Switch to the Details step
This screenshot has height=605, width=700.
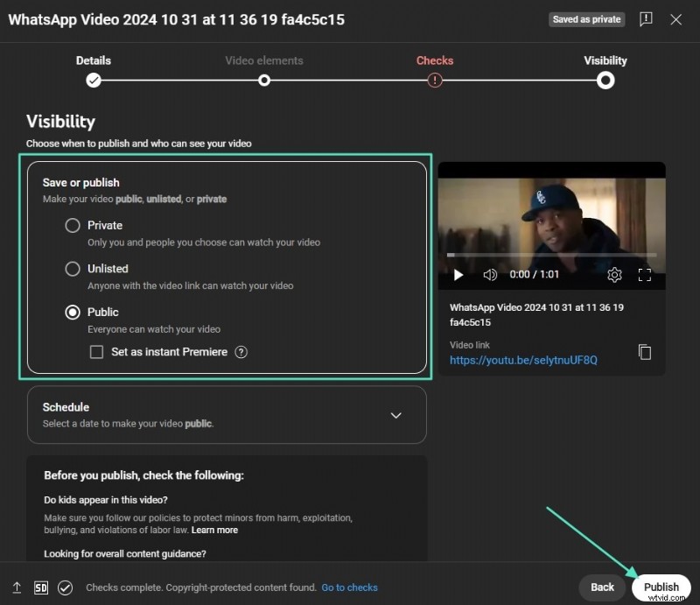click(x=94, y=79)
